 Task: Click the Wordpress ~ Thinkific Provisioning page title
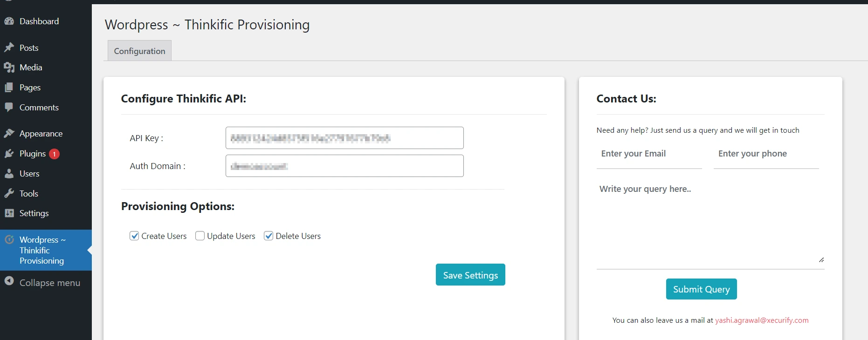[x=207, y=25]
